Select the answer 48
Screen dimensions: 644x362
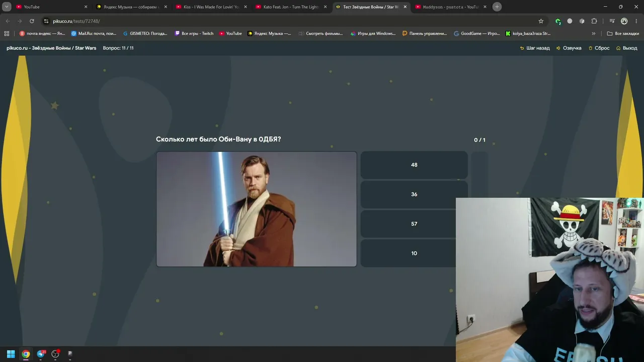414,165
